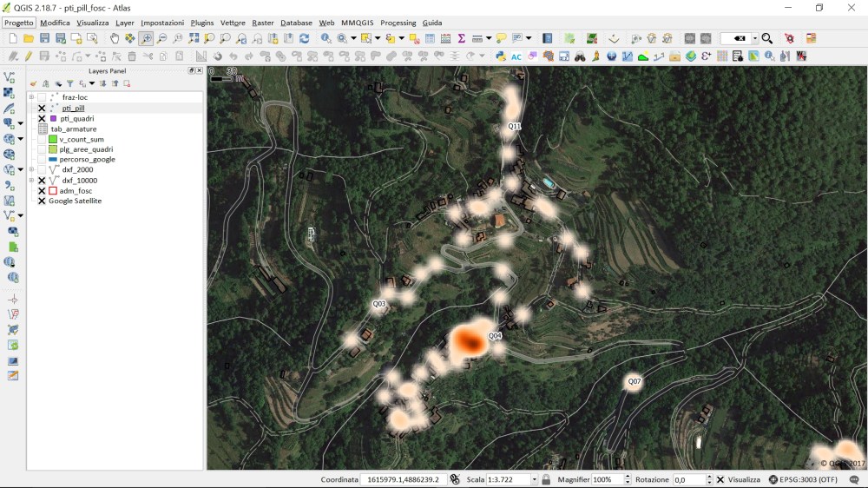
Task: Hide the Google Satellite layer
Action: 42,201
